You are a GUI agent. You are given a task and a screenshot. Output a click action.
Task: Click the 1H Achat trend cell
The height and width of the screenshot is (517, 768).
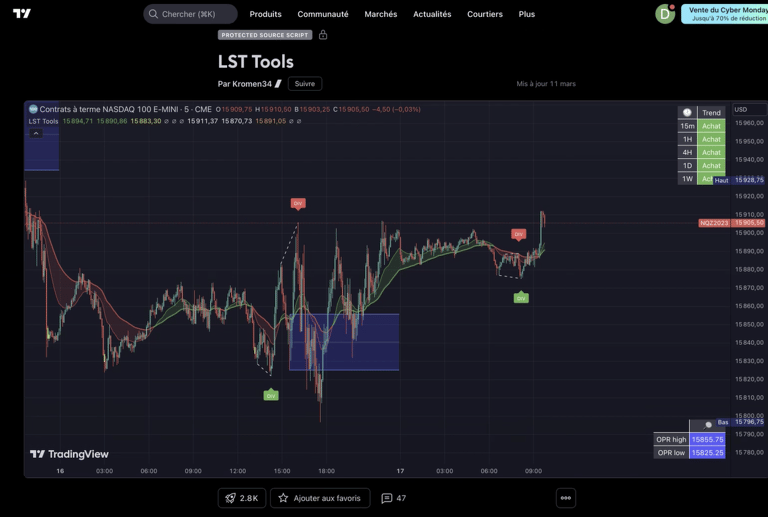[711, 139]
